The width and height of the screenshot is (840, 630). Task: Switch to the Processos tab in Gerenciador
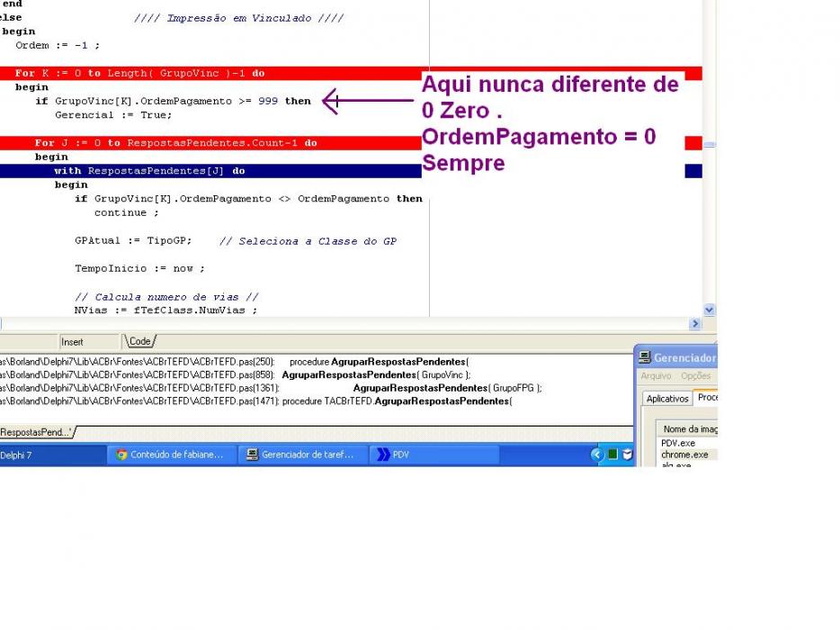click(x=705, y=397)
